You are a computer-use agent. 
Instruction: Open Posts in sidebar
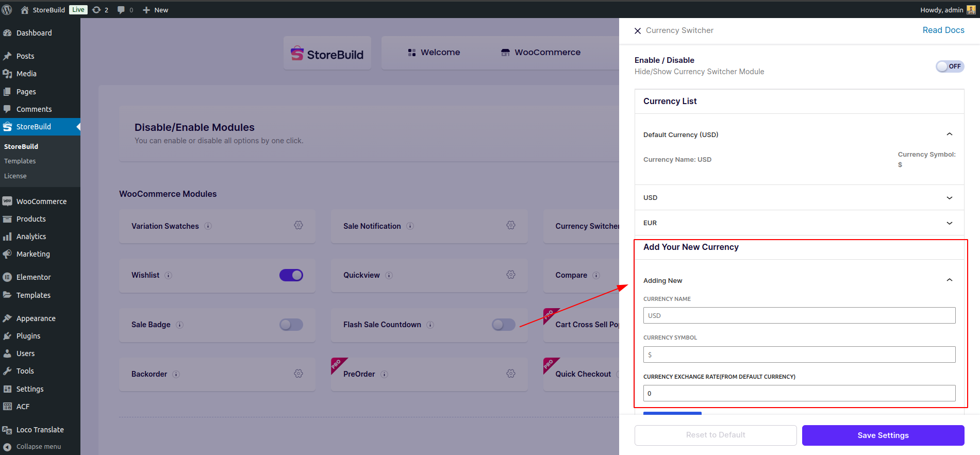(40, 56)
